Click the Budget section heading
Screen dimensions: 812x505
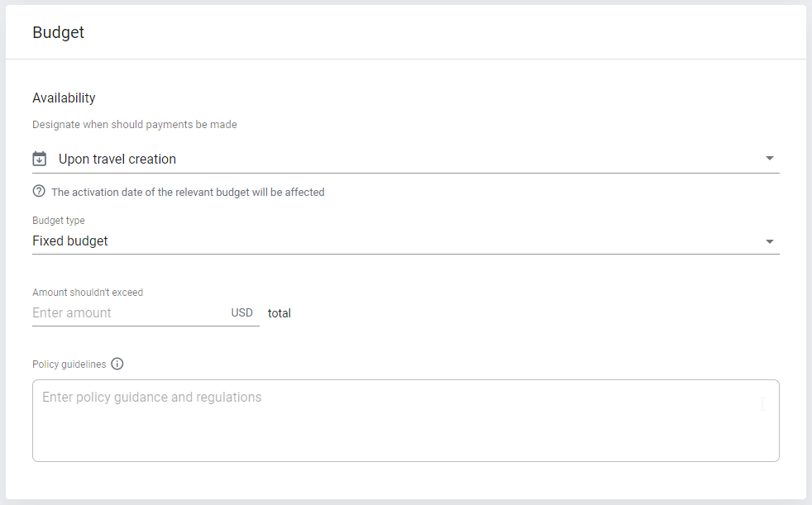point(58,32)
